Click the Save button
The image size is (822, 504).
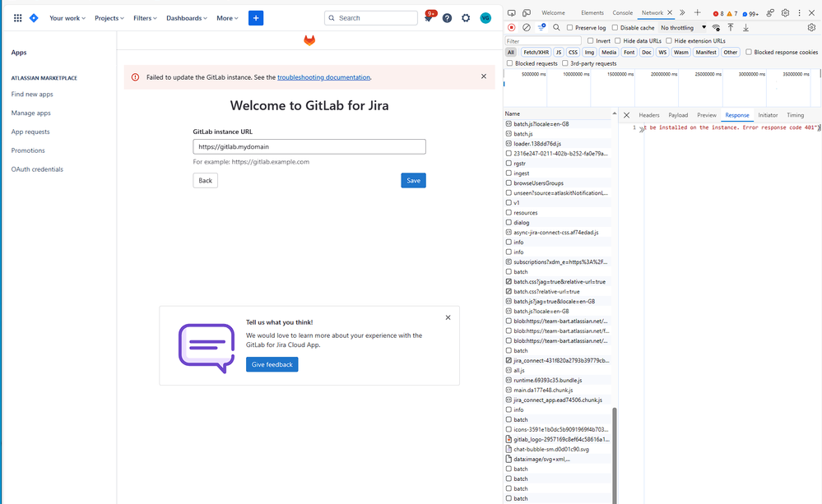click(413, 180)
